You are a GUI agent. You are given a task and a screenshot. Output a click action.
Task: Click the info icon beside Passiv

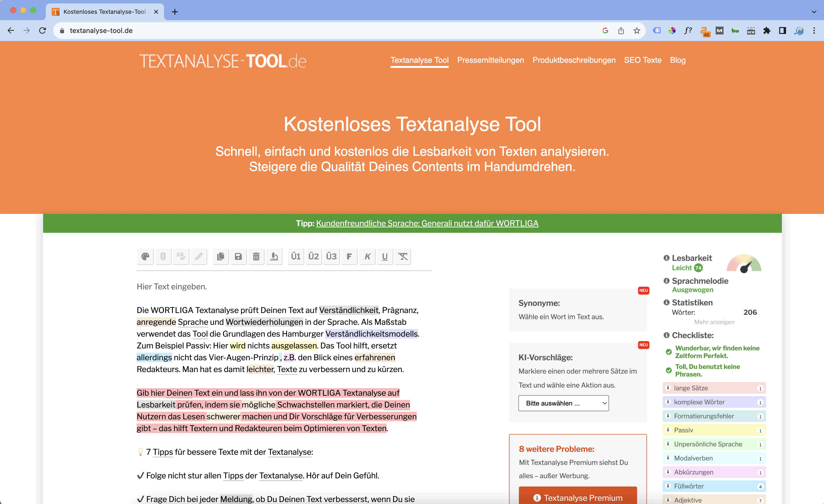tap(668, 430)
